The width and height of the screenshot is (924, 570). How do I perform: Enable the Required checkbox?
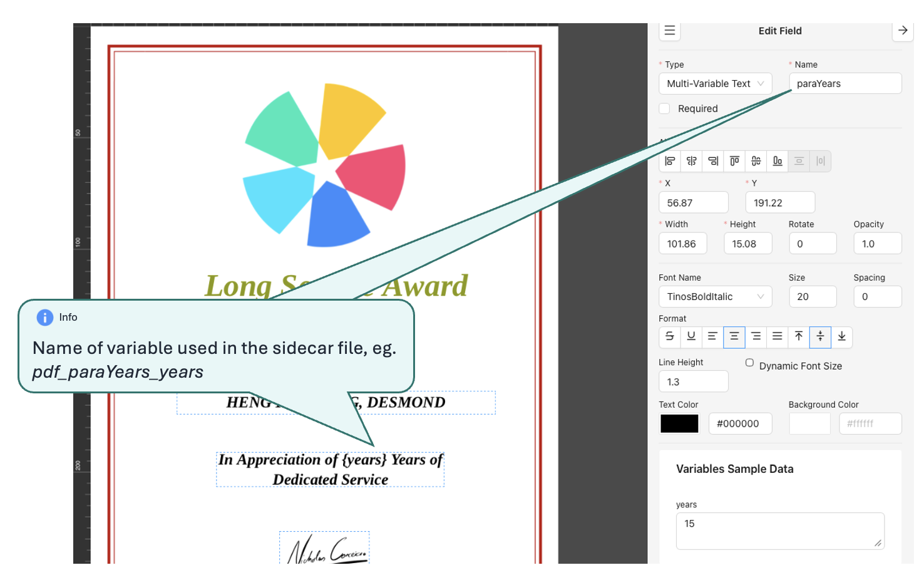(x=665, y=108)
